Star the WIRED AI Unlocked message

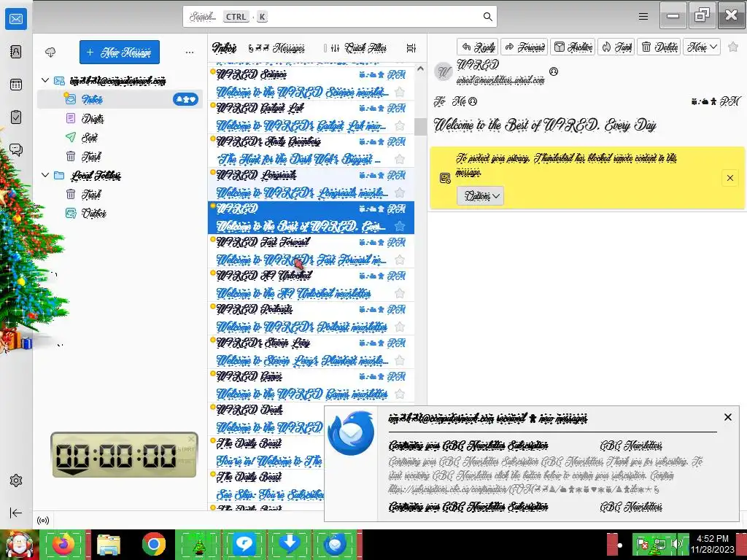coord(400,293)
